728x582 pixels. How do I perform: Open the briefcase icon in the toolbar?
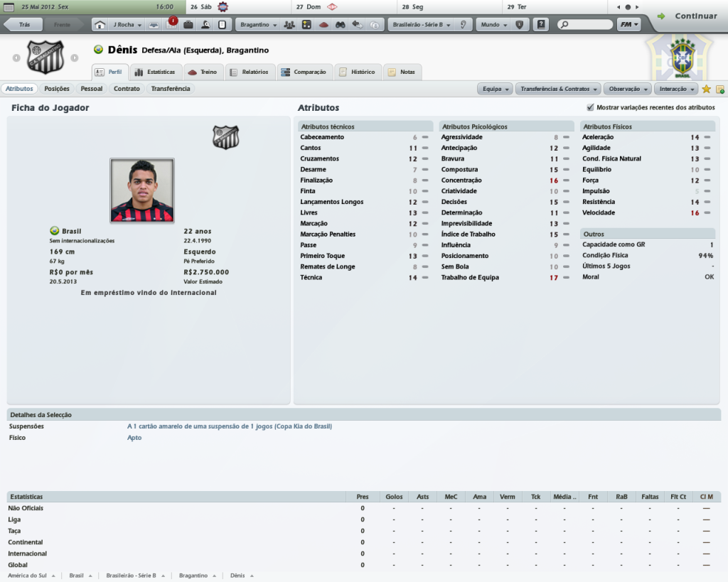point(188,25)
